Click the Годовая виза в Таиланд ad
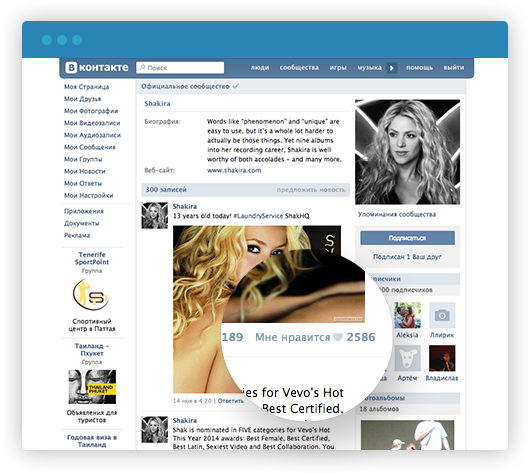 [x=92, y=441]
